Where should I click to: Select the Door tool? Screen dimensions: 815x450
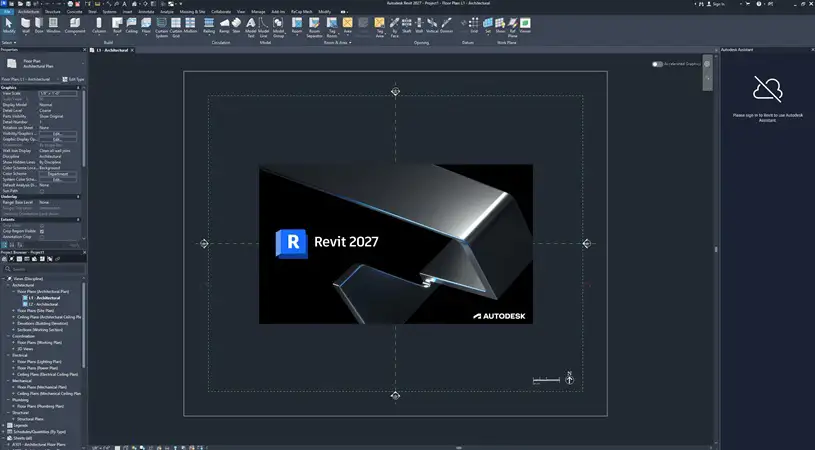39,25
